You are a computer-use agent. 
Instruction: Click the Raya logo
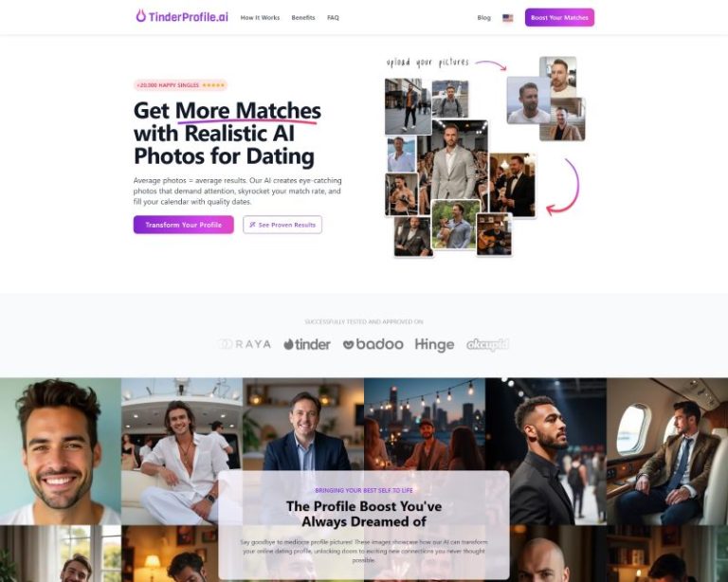click(245, 344)
